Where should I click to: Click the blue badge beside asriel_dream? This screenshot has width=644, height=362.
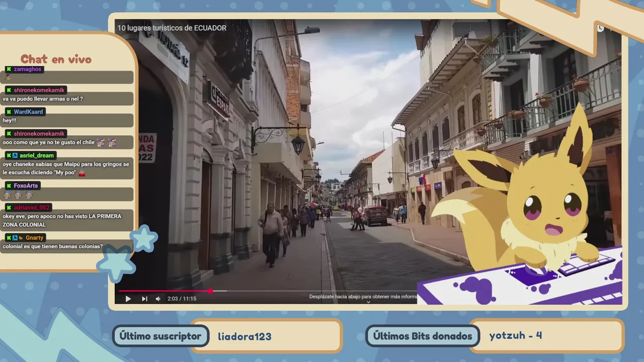pos(16,156)
